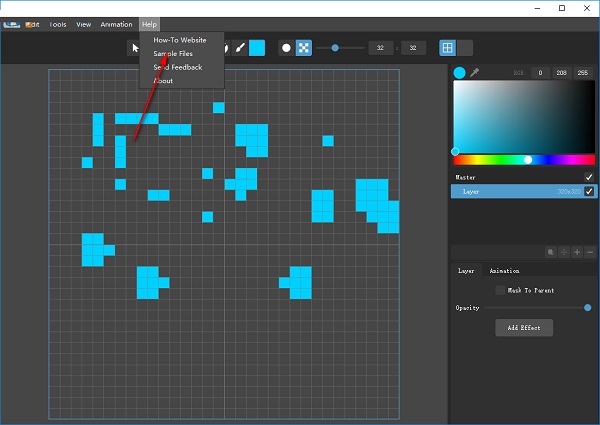Toggle the canvas grid button
Screen dimensions: 600x425
pos(448,47)
